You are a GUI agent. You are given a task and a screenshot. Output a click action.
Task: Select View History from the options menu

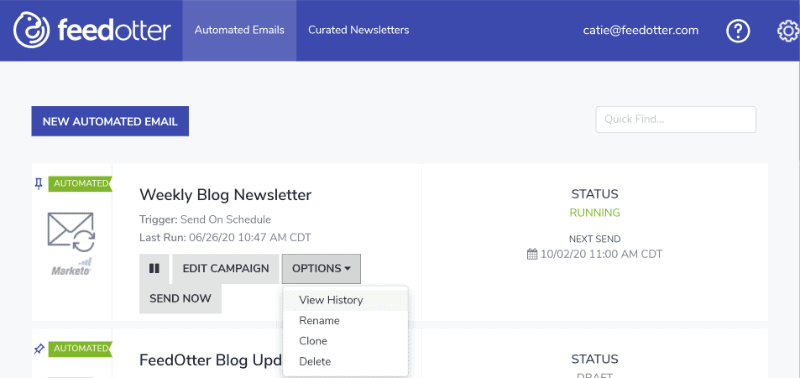[x=345, y=300]
